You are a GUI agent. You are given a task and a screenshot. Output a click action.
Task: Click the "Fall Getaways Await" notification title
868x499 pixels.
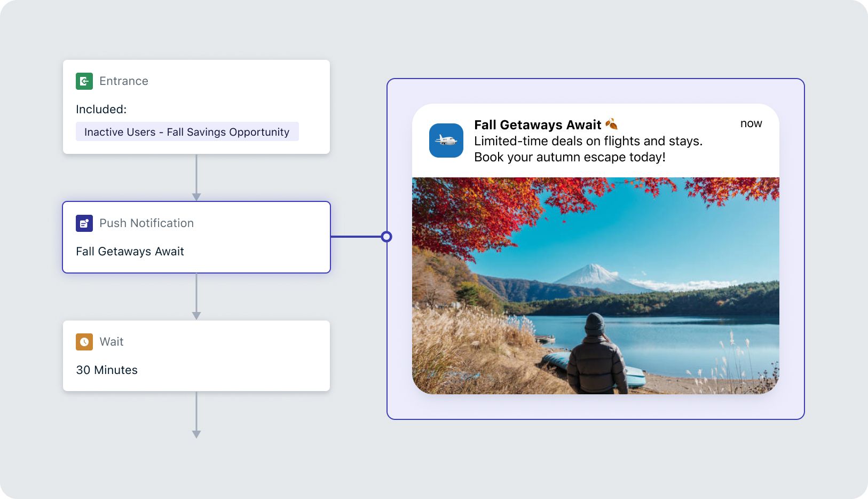pyautogui.click(x=538, y=125)
